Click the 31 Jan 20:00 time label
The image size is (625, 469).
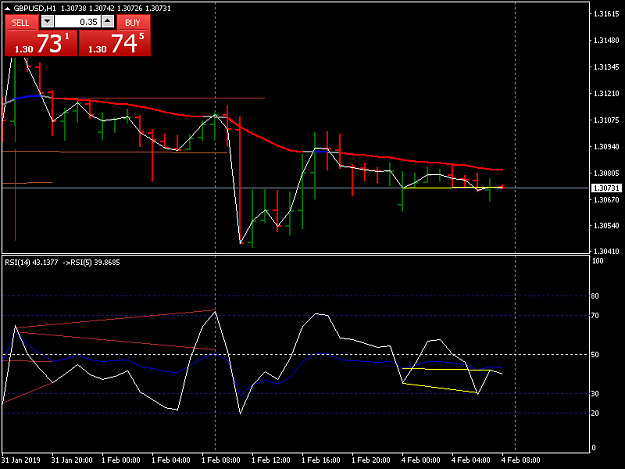(x=72, y=460)
